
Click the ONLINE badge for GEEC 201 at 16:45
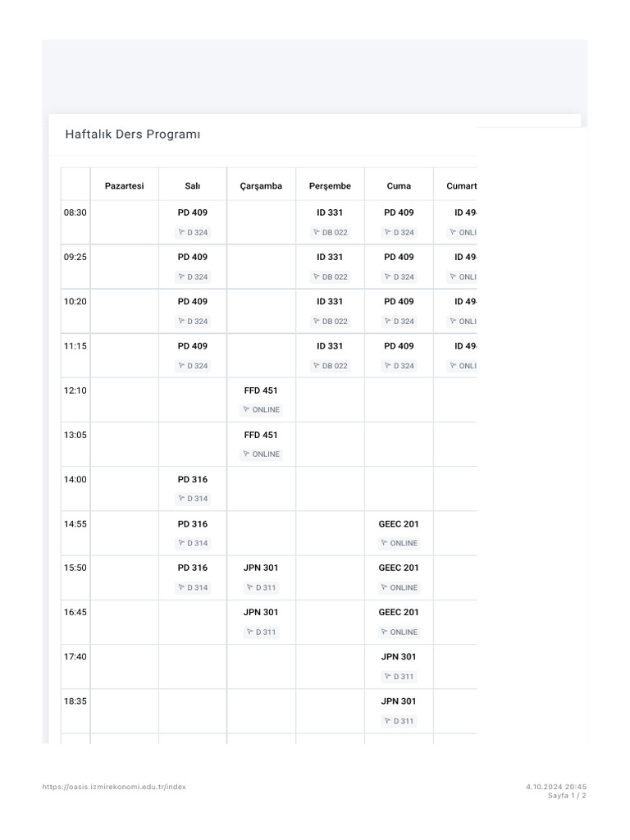coord(399,632)
